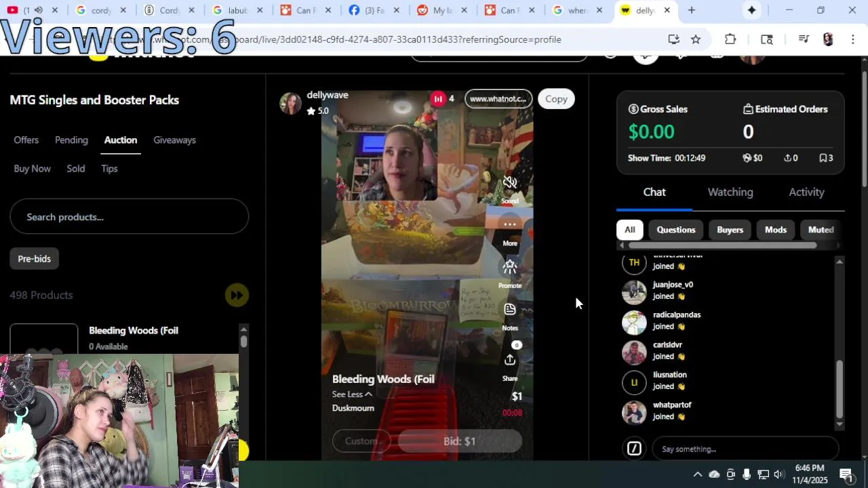This screenshot has width=868, height=488.
Task: Open radicalpandas chat user
Action: tap(677, 314)
